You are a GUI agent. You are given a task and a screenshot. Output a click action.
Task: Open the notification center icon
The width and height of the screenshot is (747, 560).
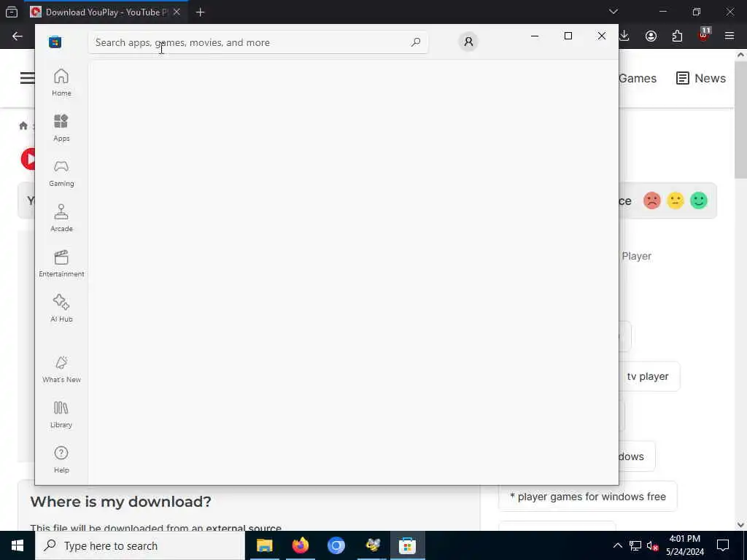pyautogui.click(x=723, y=545)
